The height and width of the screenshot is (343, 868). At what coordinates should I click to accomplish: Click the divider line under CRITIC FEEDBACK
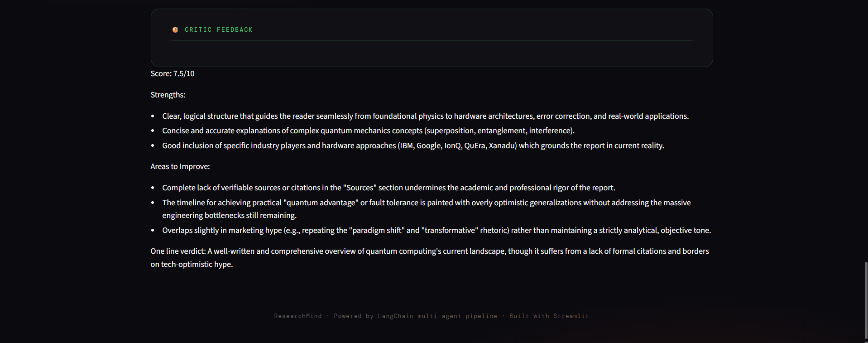[432, 41]
